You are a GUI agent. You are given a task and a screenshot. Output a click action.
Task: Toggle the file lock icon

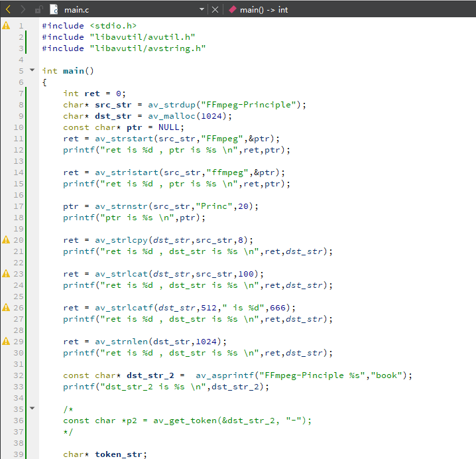(38, 9)
